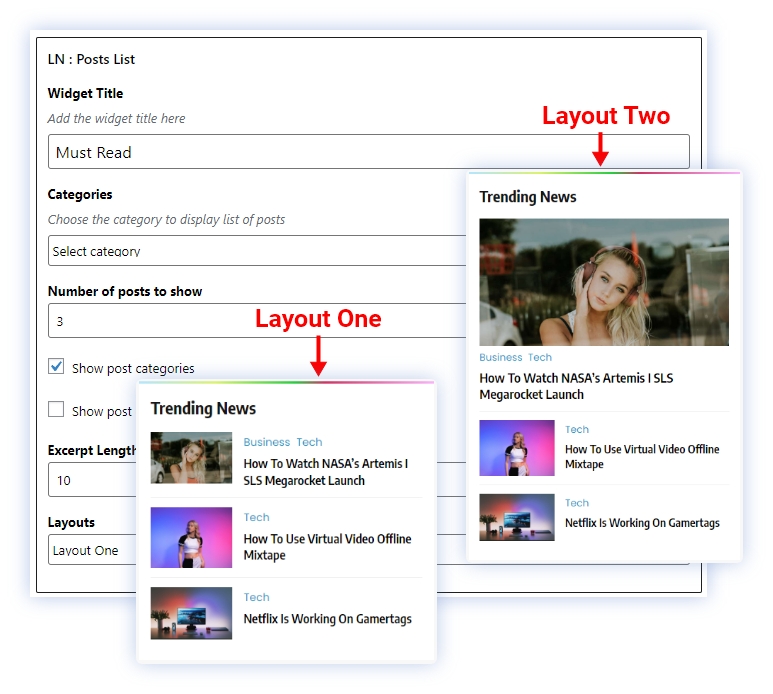Click the Netflix article thumbnail in Layout One
773x694 pixels.
[191, 612]
